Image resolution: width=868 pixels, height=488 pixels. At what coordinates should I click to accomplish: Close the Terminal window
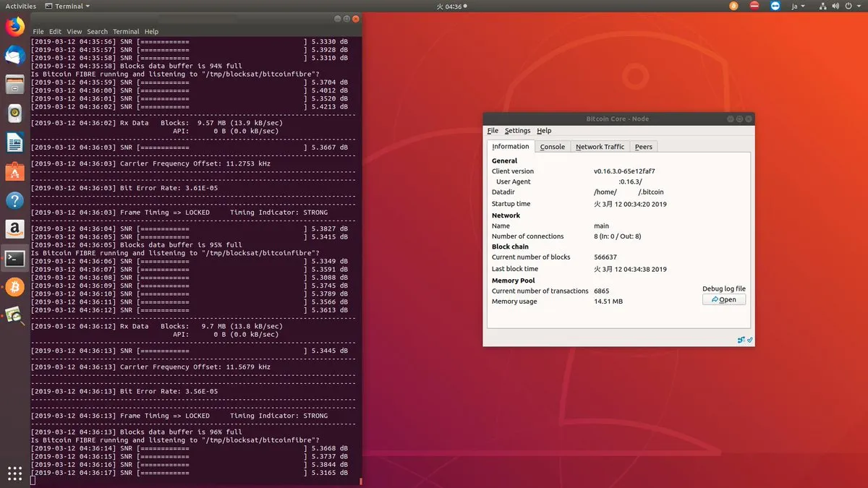point(355,19)
